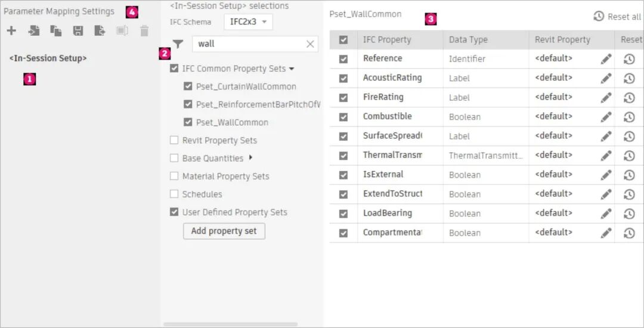Screen dimensions: 644x328
Task: Expand the Base Quantities group
Action: tap(250, 158)
